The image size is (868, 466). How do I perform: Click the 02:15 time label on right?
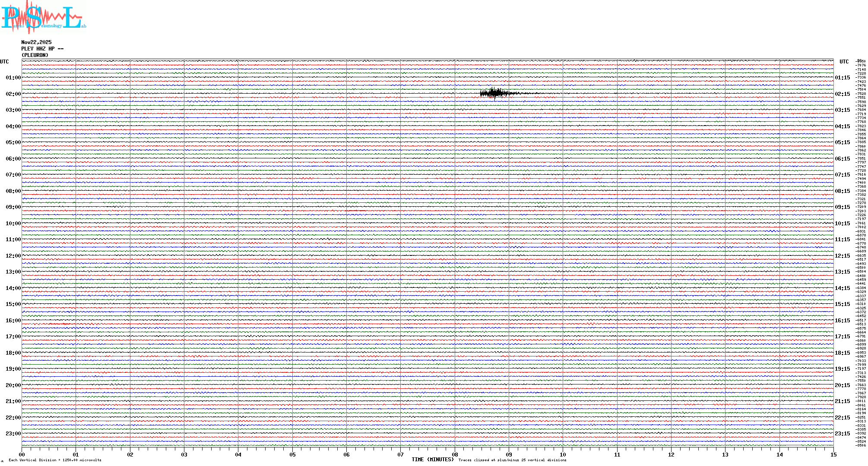[x=842, y=94]
